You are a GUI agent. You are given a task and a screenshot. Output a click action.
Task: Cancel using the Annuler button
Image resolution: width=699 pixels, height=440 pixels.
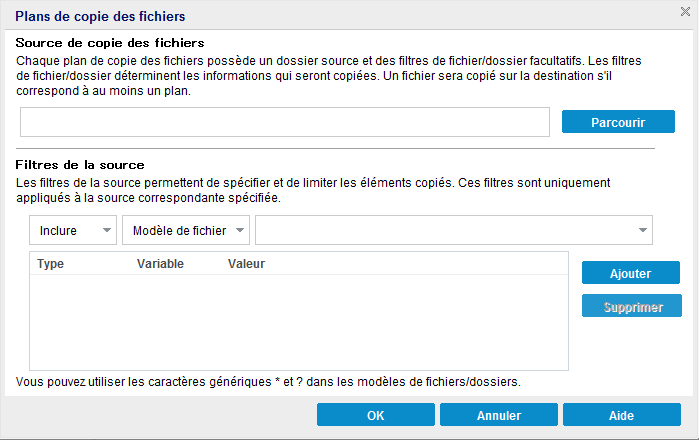tap(498, 415)
